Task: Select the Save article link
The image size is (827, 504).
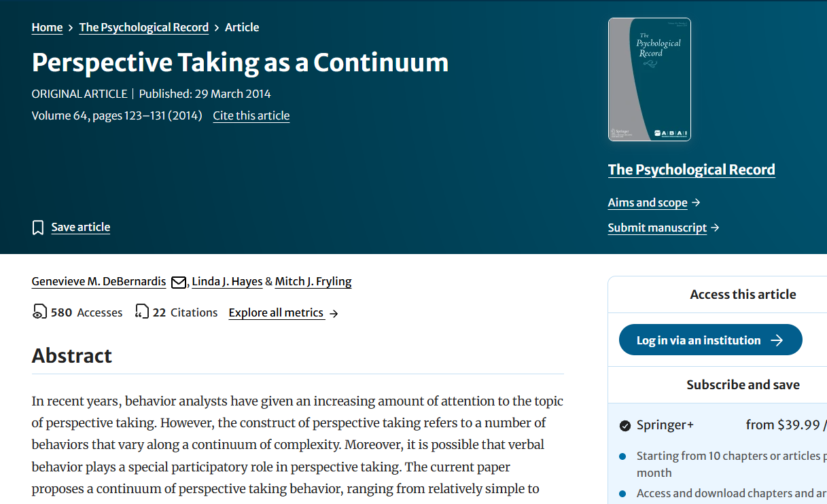Action: point(81,227)
